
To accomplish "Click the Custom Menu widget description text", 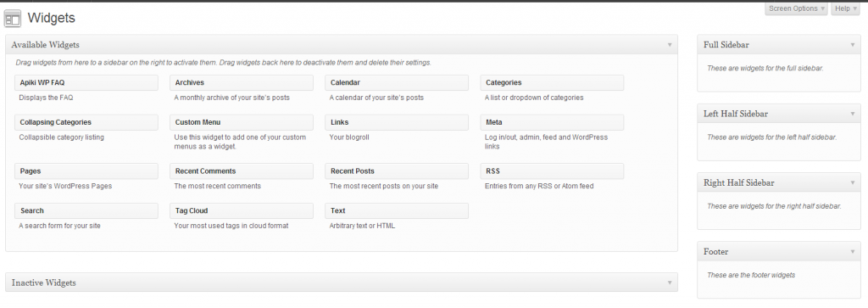I will [240, 142].
